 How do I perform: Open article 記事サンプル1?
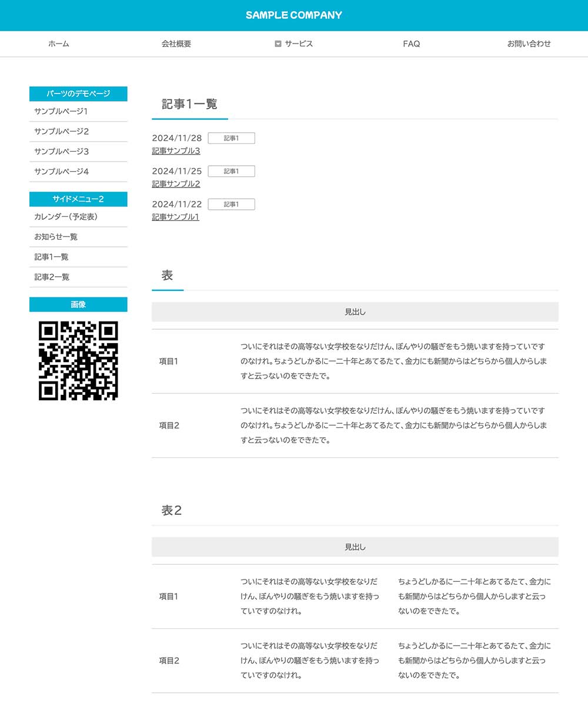pyautogui.click(x=175, y=217)
